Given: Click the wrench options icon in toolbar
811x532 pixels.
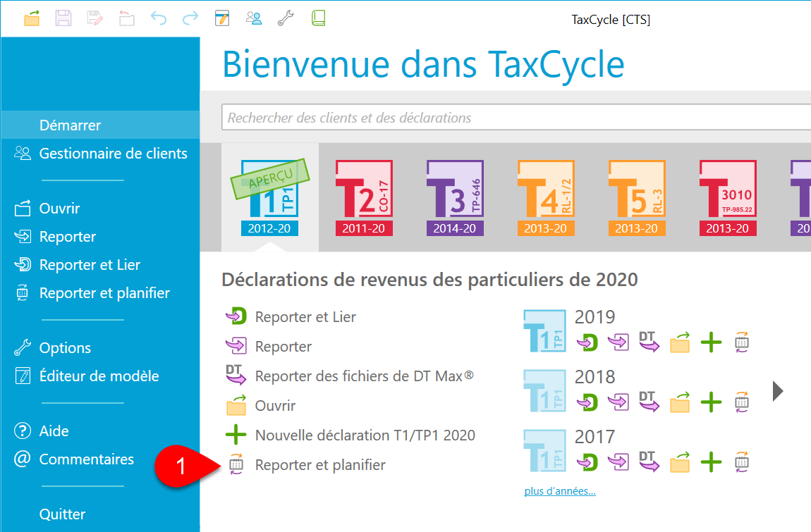Looking at the screenshot, I should pos(286,19).
